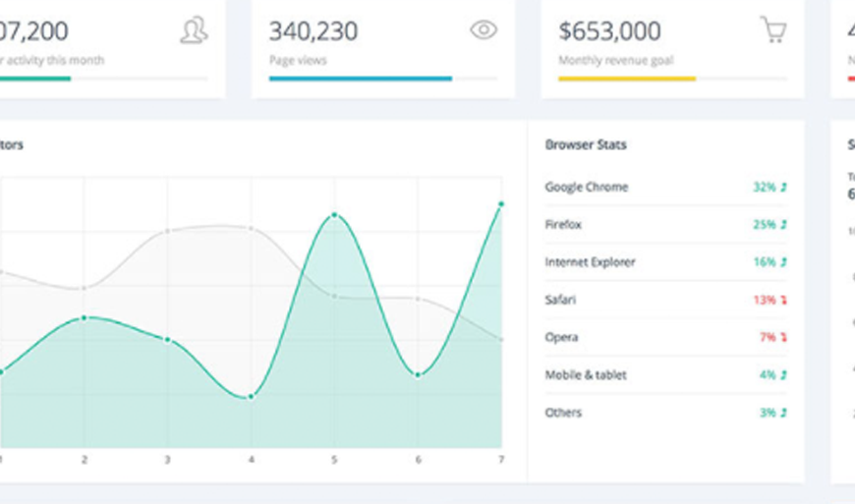Click the blue Page views progress bar
This screenshot has width=855, height=504.
pos(360,79)
